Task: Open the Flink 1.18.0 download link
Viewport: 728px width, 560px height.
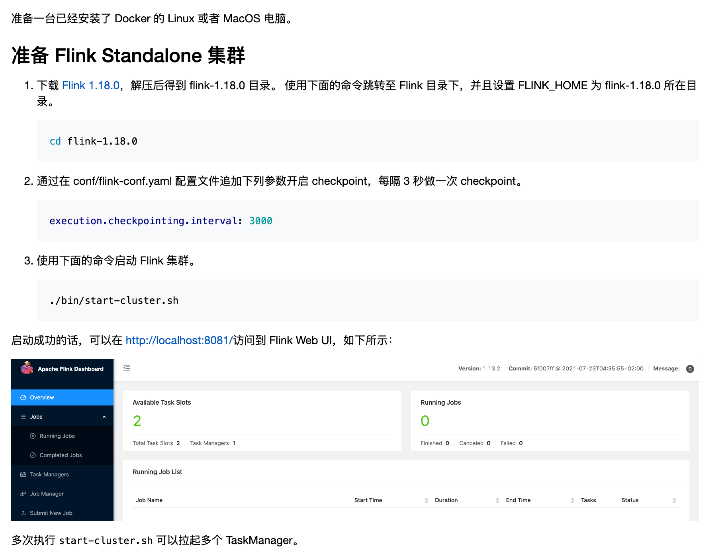Action: (x=91, y=85)
